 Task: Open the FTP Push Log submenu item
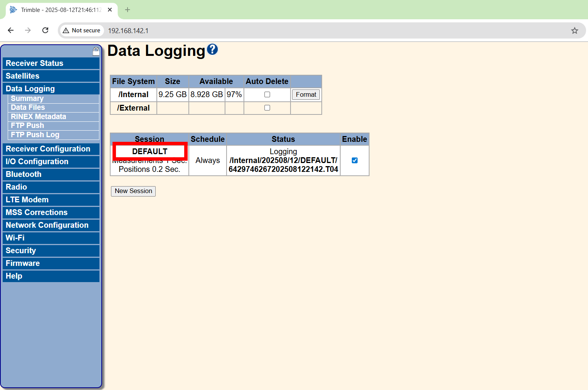tap(35, 134)
